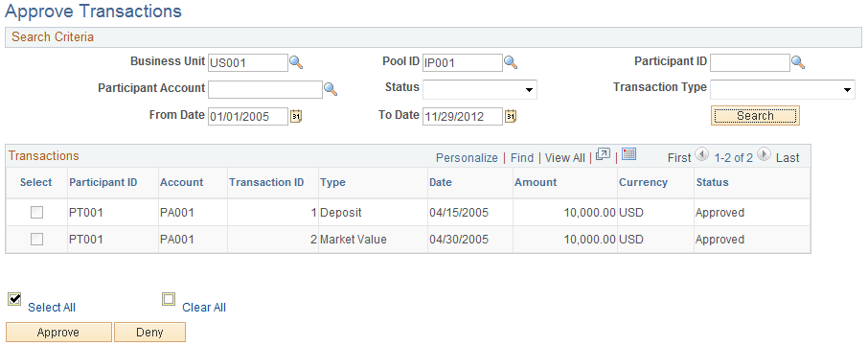Click the Approve button
This screenshot has width=868, height=346.
[58, 333]
